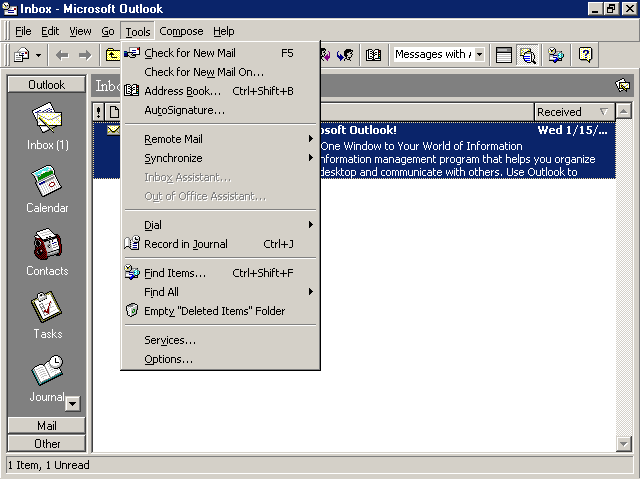
Task: Click the Find Items toolbar icon
Action: click(x=556, y=55)
